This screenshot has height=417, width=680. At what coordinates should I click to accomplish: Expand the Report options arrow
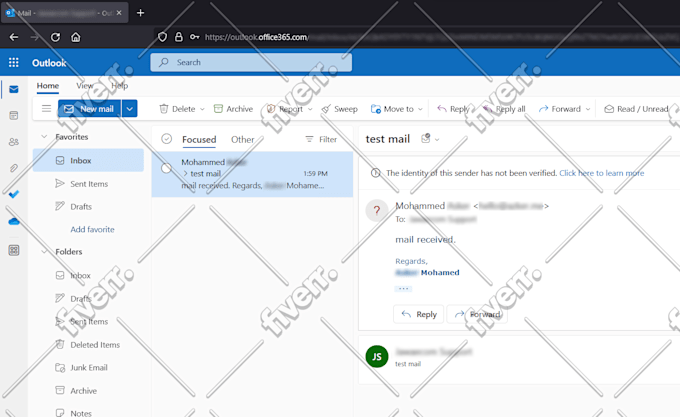(x=310, y=109)
